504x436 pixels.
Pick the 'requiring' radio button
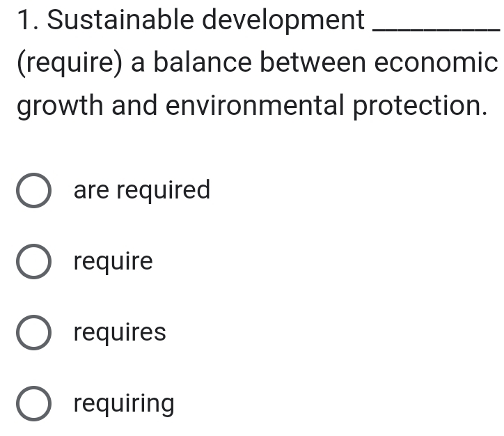(x=33, y=403)
